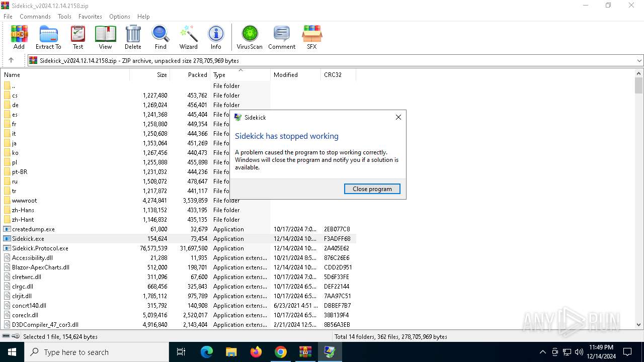The width and height of the screenshot is (644, 362).
Task: Click the VirusScan toolbar icon
Action: 250,38
